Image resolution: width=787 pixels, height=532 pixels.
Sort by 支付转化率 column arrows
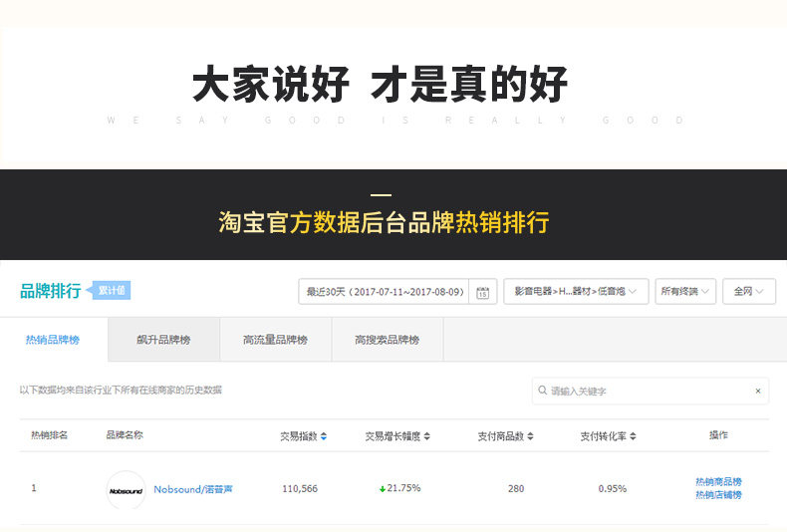click(633, 436)
